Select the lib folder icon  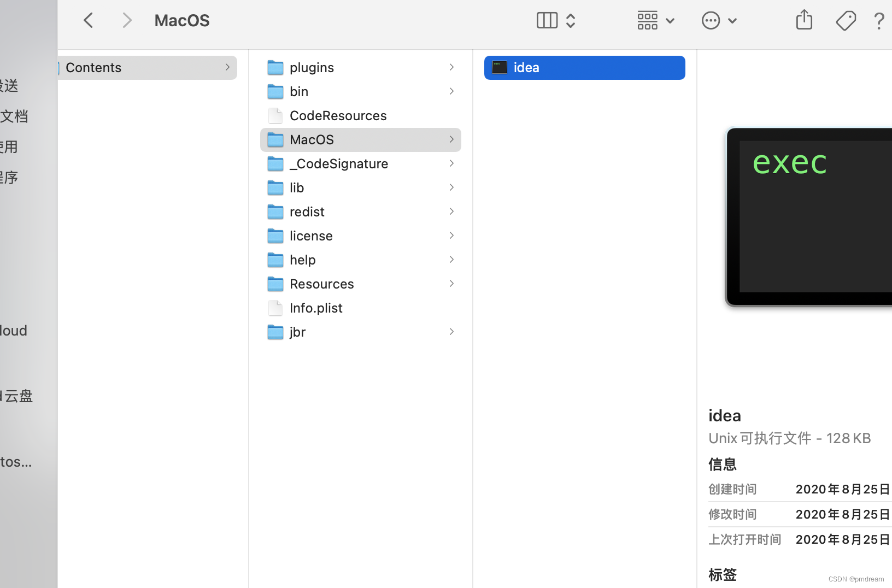[275, 187]
